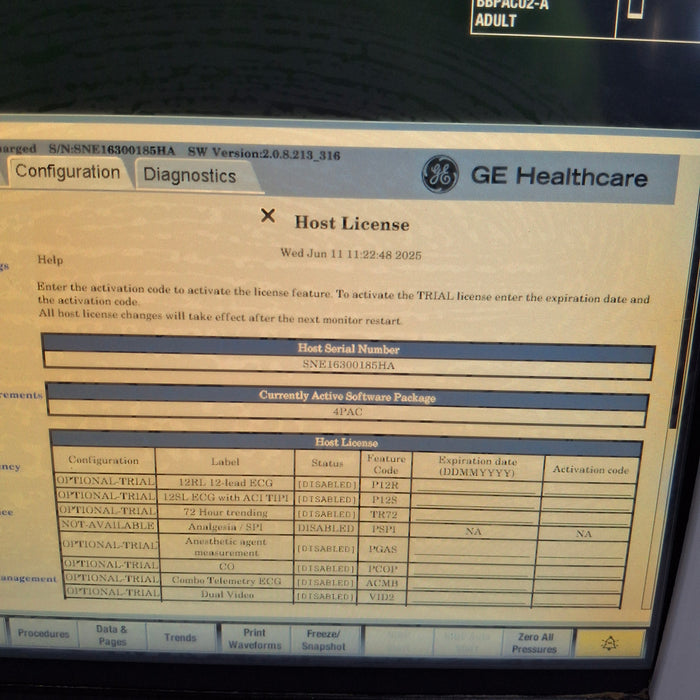Image resolution: width=700 pixels, height=700 pixels.
Task: Click activation code field for 12RL 12-lead ECG
Action: coord(588,489)
